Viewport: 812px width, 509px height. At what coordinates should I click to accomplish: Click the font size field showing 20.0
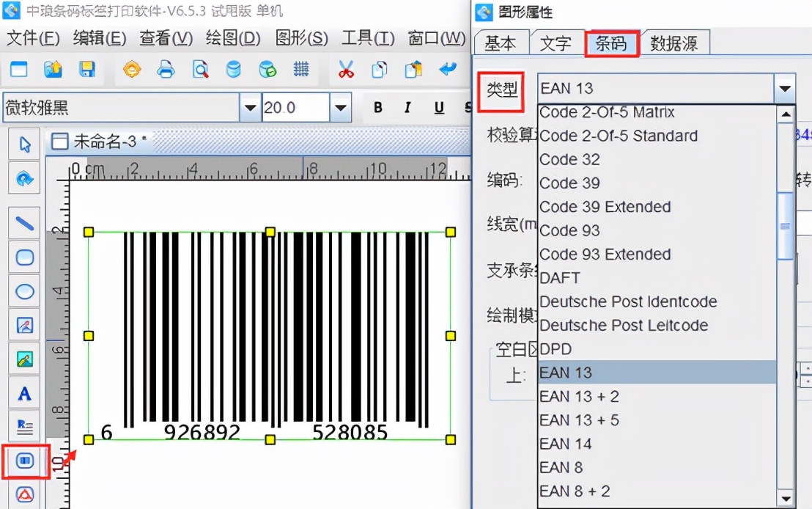click(x=295, y=107)
